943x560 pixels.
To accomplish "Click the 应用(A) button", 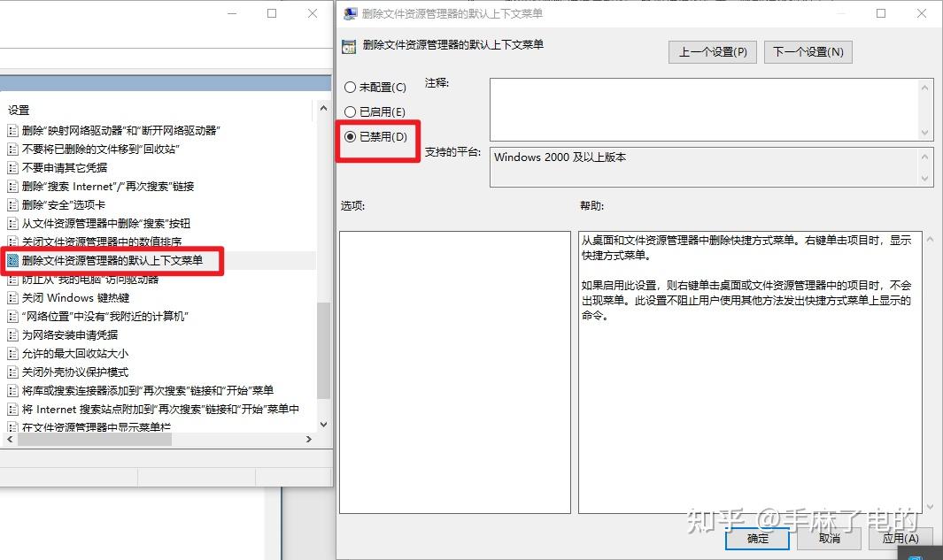I will point(901,538).
